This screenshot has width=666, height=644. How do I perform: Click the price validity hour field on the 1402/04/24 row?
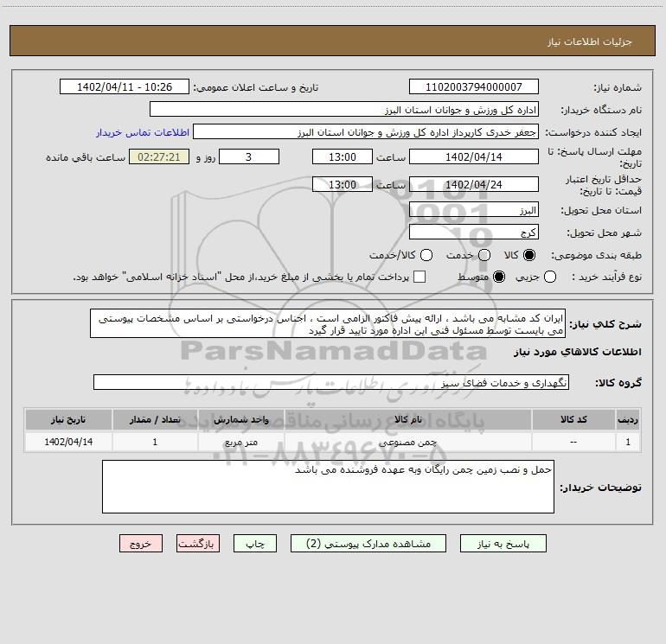(x=343, y=184)
